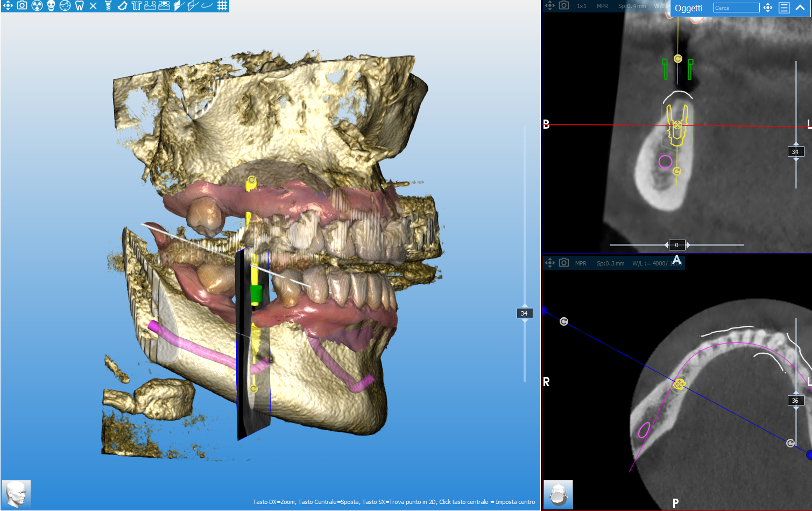Click the double abutment icon in the 3D toolbar
812x511 pixels.
point(136,6)
